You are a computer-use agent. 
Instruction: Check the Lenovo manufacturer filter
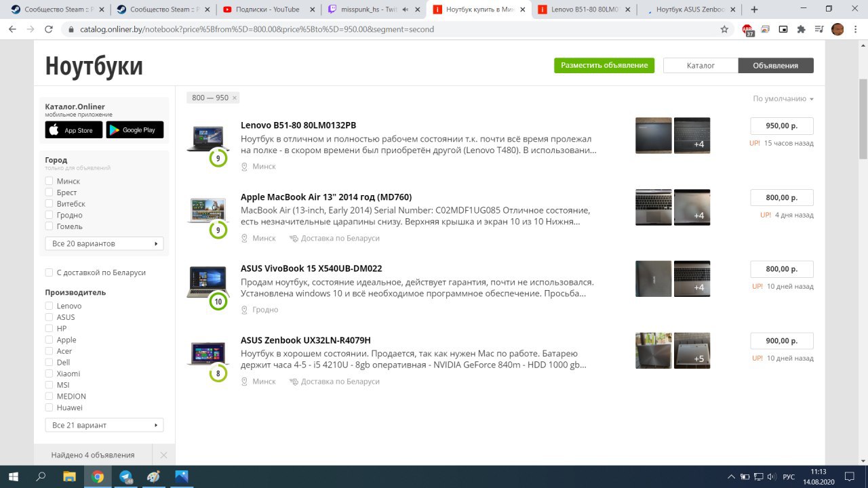click(x=49, y=306)
